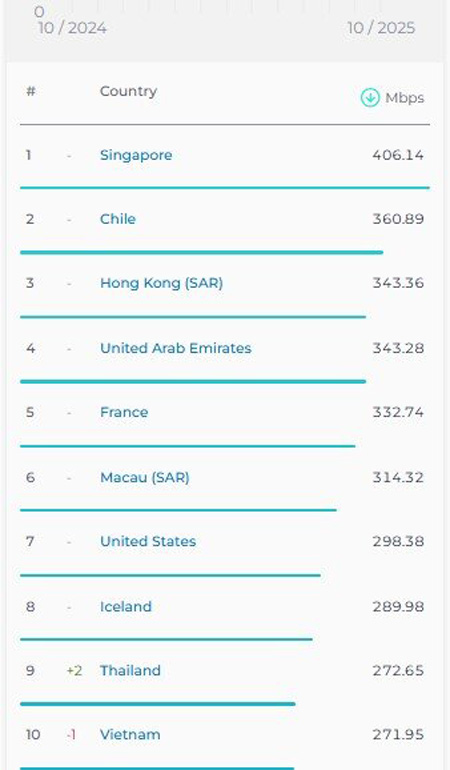Click the Mbps column header

pyautogui.click(x=404, y=98)
